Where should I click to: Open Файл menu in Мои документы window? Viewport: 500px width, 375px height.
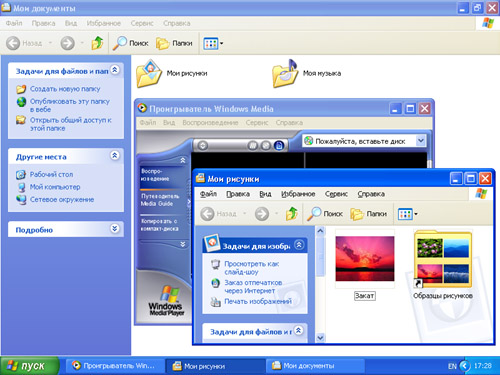pyautogui.click(x=14, y=23)
